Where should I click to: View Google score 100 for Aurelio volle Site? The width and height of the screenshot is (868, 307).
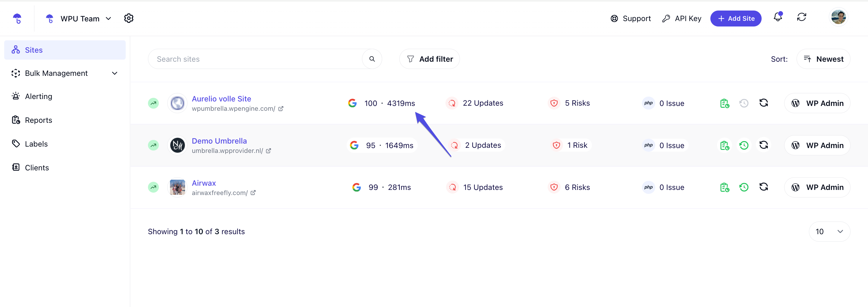pos(382,103)
